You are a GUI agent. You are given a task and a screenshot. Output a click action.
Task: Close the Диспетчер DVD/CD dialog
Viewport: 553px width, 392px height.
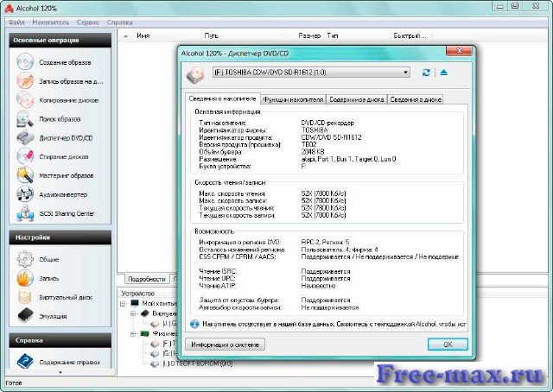pyautogui.click(x=459, y=51)
